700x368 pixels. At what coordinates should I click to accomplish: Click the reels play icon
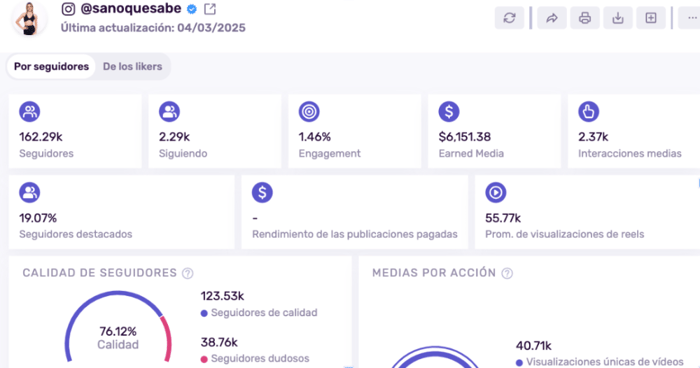coord(496,192)
